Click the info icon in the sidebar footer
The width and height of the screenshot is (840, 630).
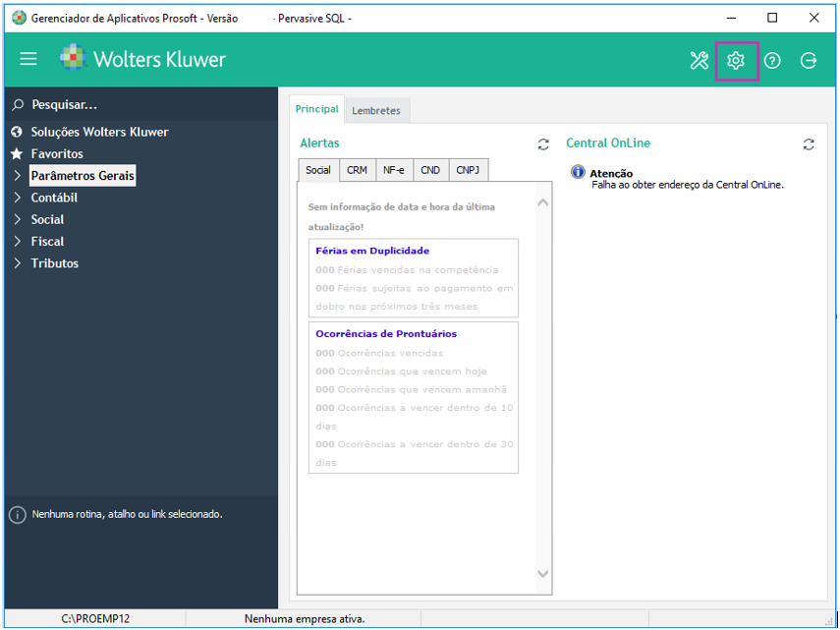coord(17,515)
